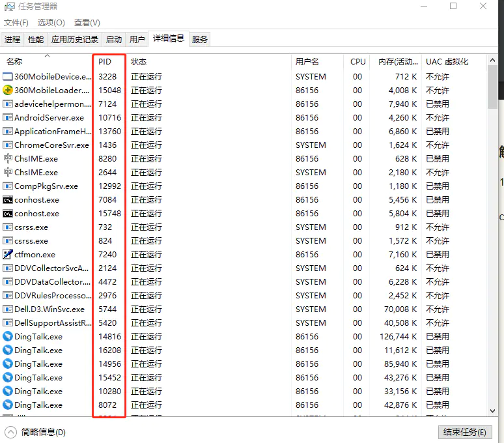Click the CompPkgSrv.exe icon
The image size is (504, 443).
[8, 186]
